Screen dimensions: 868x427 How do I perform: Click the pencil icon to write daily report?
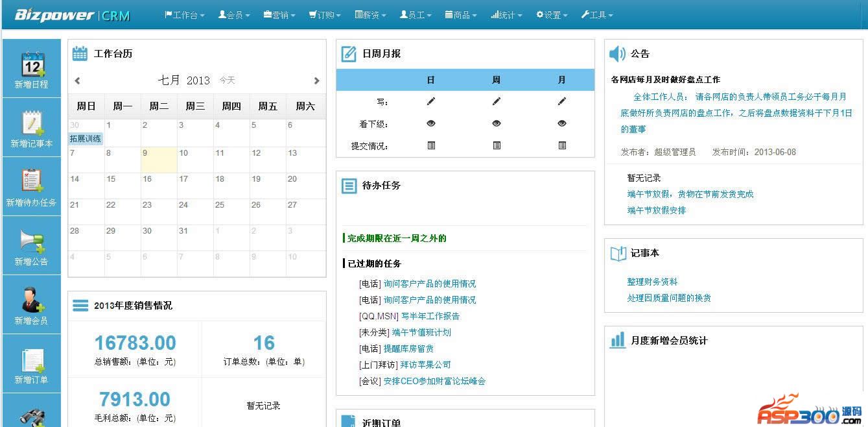(x=431, y=101)
